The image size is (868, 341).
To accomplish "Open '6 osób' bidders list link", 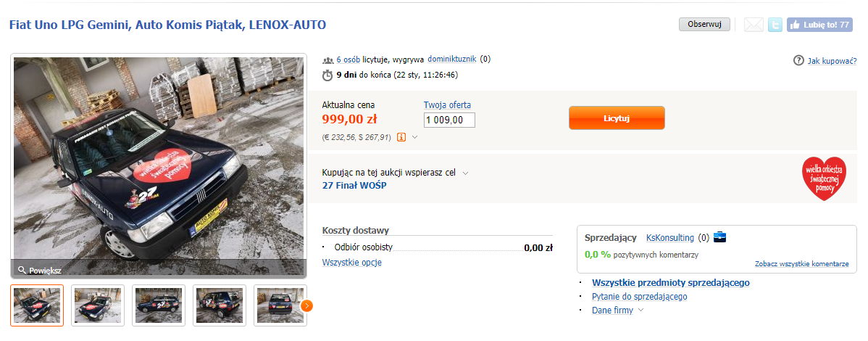I will tap(348, 59).
